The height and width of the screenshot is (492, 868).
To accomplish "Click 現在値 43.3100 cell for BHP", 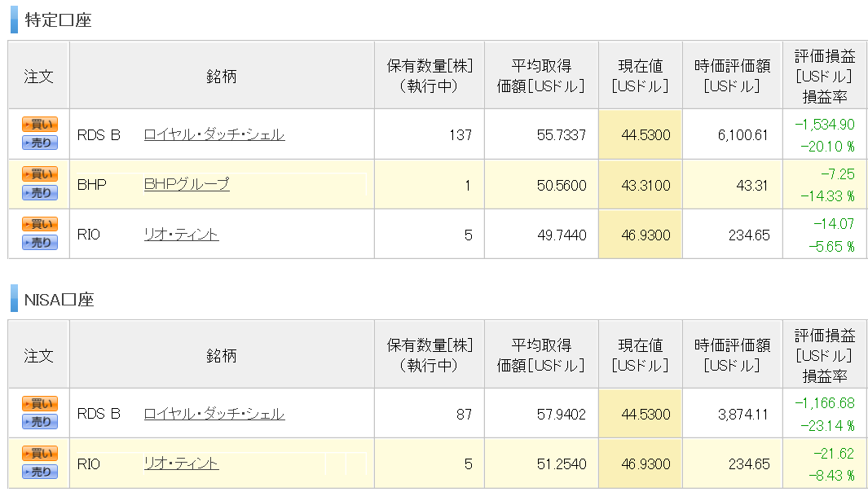I will tap(641, 184).
